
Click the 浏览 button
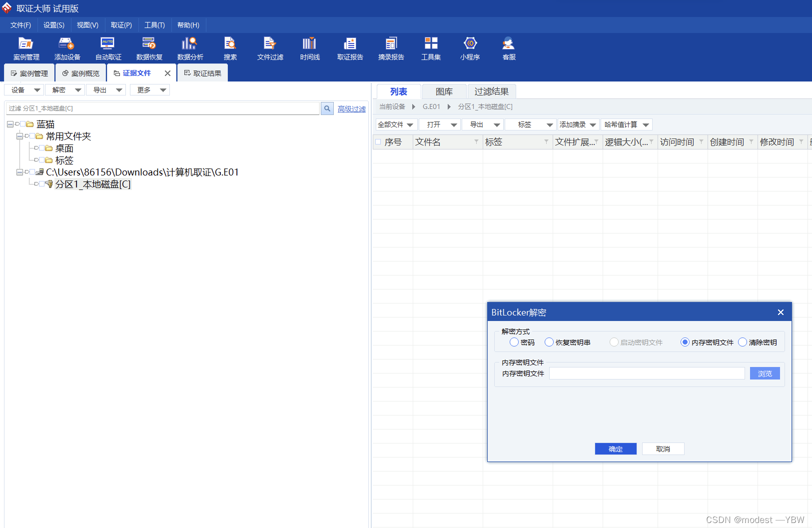[x=765, y=373]
